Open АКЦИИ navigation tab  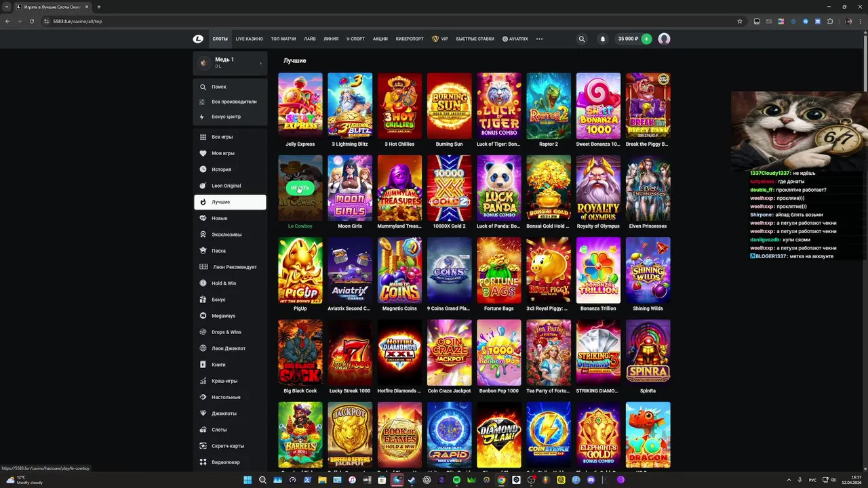tap(380, 39)
